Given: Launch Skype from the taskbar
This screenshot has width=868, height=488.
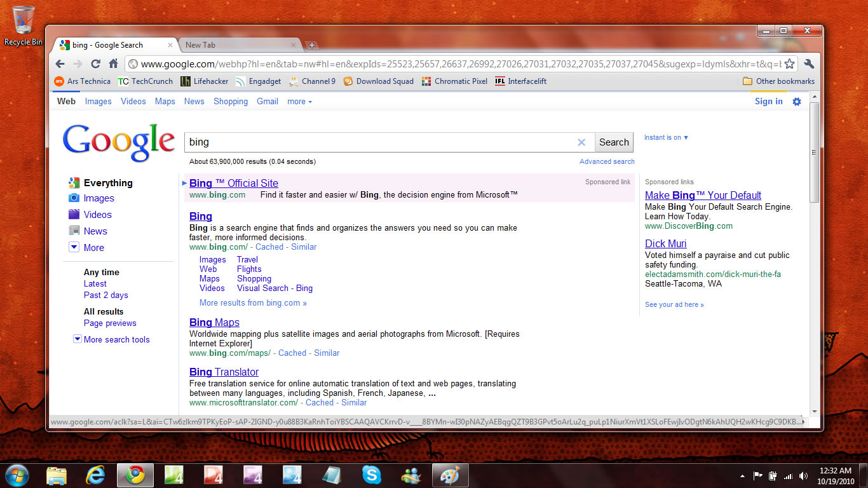Looking at the screenshot, I should (372, 475).
